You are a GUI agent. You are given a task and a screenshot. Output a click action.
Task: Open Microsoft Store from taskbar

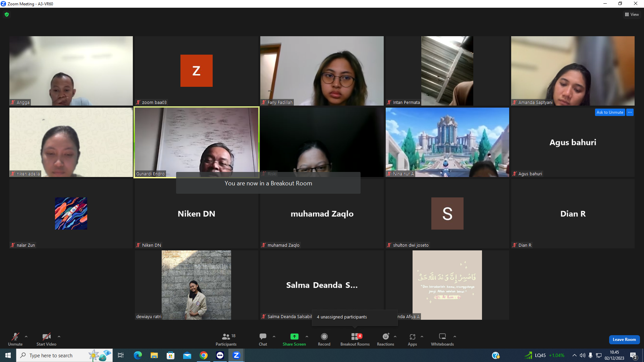(x=170, y=355)
